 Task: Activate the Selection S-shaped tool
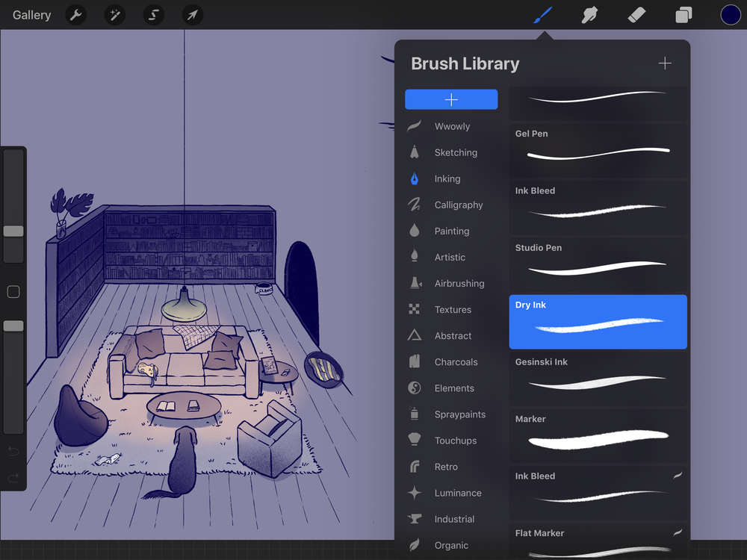153,15
